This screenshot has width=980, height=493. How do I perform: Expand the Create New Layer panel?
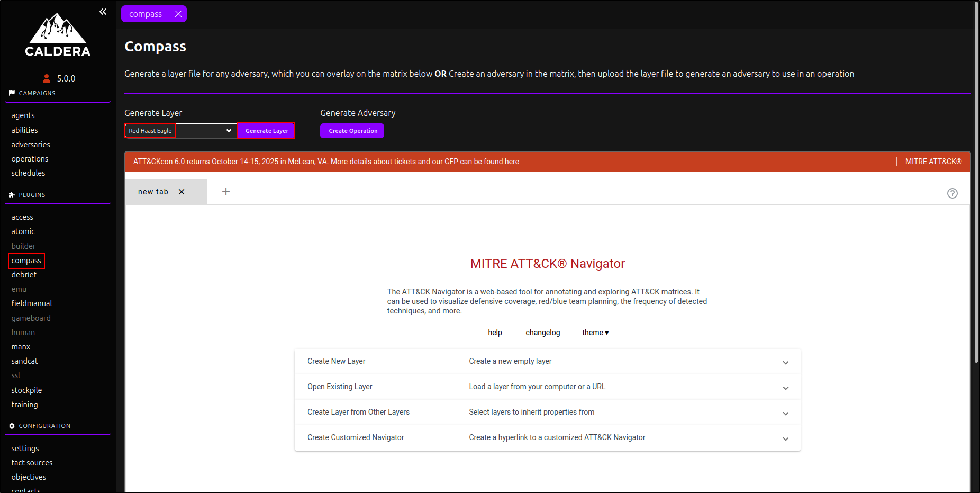pos(785,362)
